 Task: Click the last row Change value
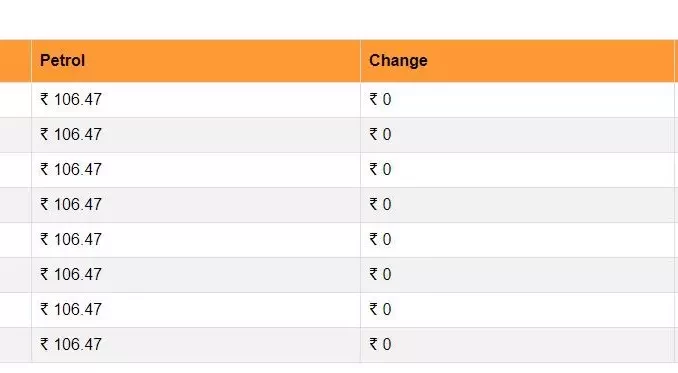(381, 344)
